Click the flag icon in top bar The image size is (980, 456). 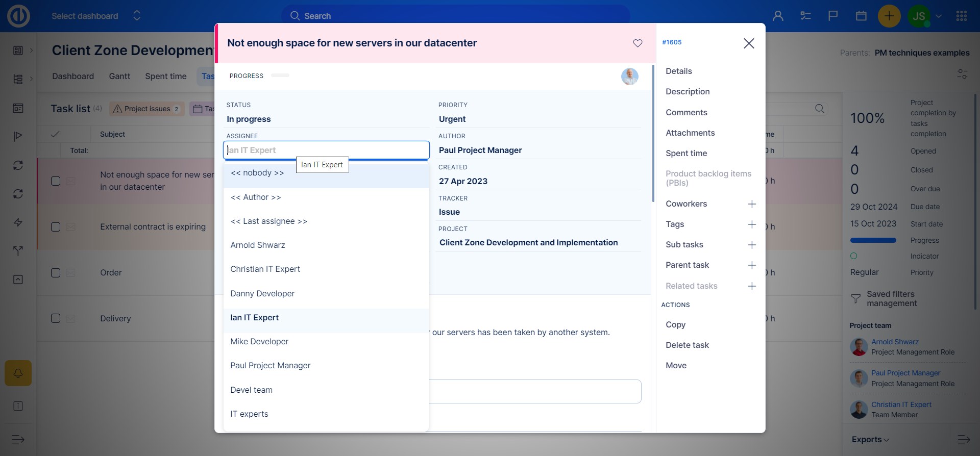pos(833,16)
